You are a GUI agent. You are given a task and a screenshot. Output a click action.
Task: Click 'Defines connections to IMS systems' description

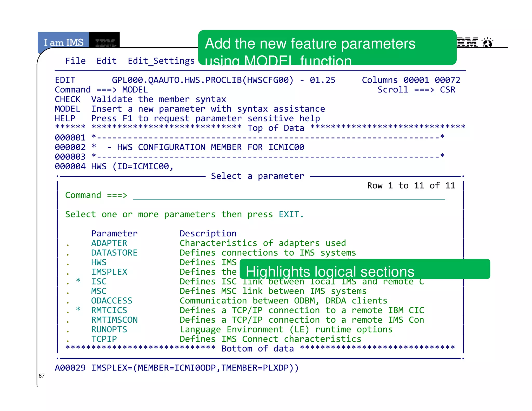click(x=268, y=253)
